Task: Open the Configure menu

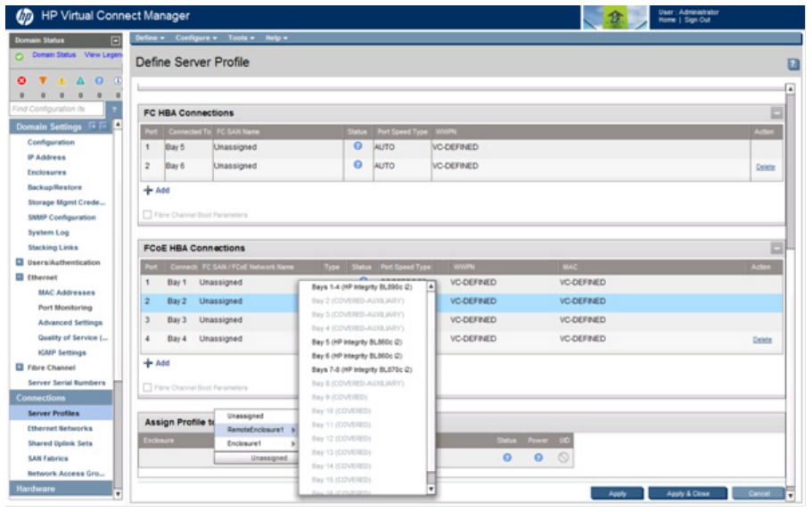Action: (196, 37)
